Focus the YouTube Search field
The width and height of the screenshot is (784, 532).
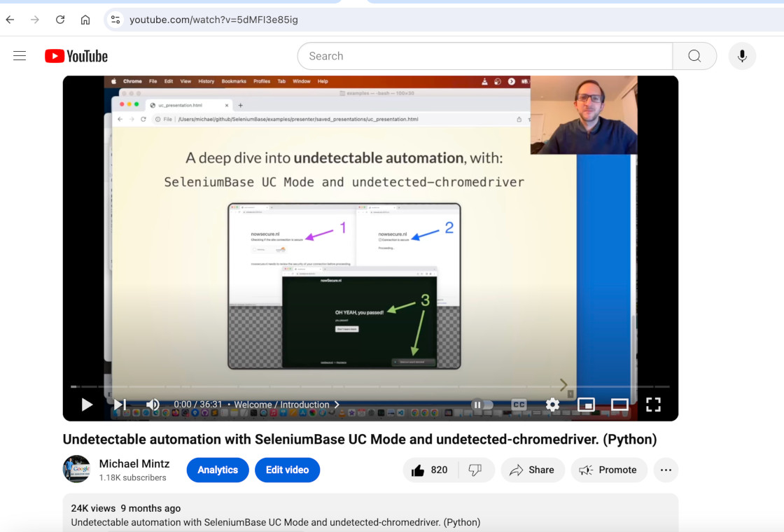485,56
